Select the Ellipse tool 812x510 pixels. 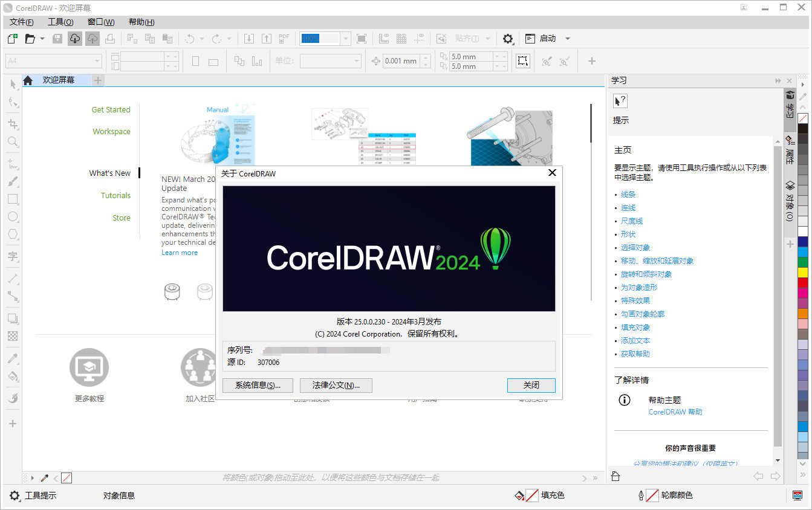point(13,216)
